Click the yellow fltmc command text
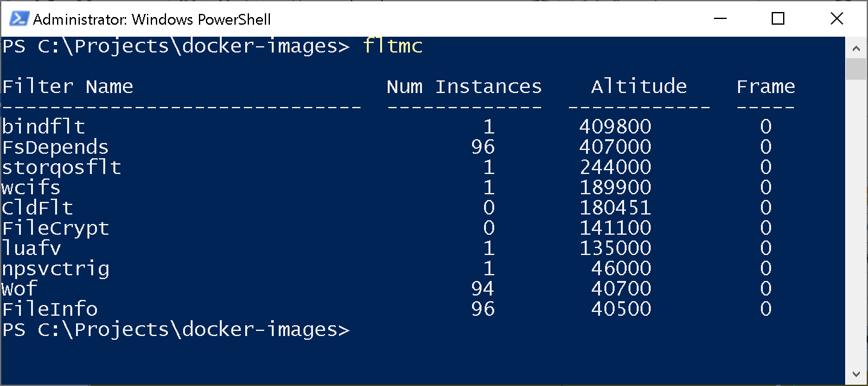This screenshot has width=868, height=386. point(393,47)
